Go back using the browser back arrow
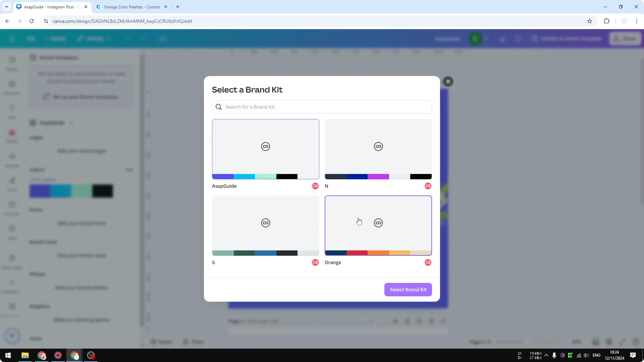 pos(7,21)
